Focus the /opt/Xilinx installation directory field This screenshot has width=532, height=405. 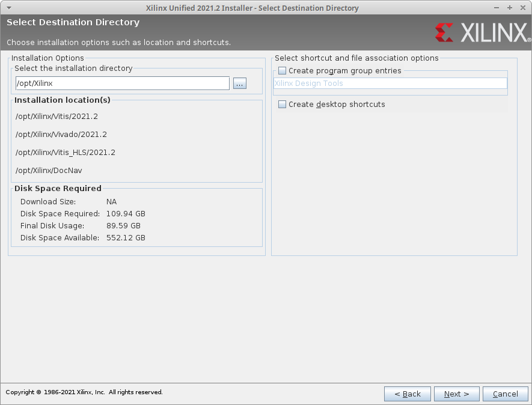coord(122,84)
